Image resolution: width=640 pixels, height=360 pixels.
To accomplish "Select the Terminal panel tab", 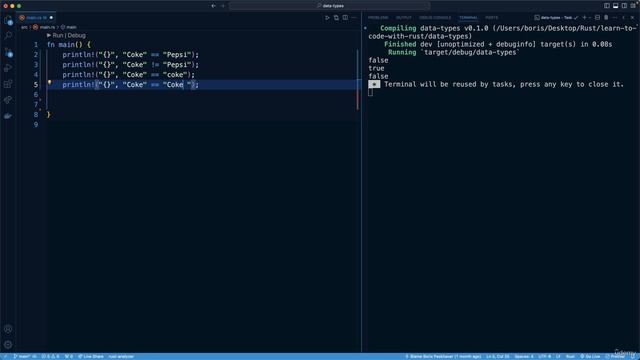I will pyautogui.click(x=468, y=18).
